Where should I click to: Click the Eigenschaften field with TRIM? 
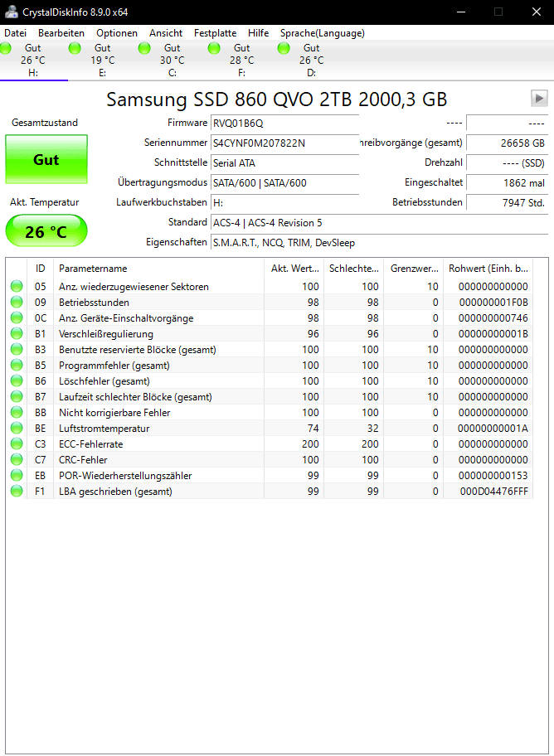point(379,243)
